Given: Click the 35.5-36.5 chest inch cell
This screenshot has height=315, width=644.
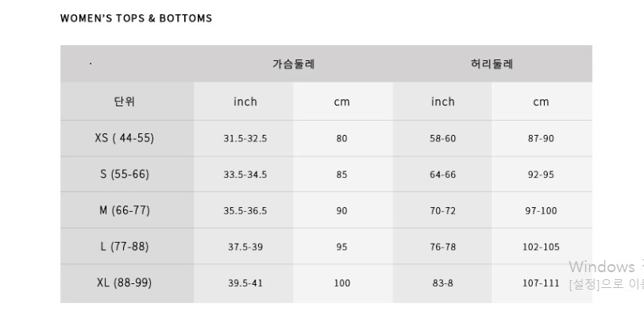Looking at the screenshot, I should pos(245,211).
